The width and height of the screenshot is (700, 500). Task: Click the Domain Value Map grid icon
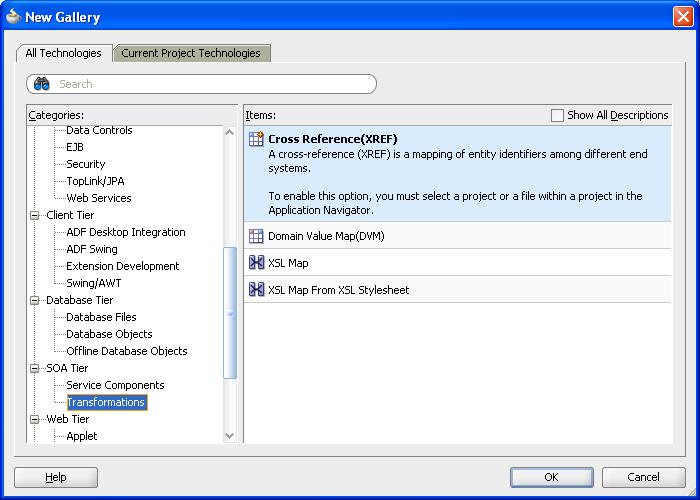click(256, 236)
